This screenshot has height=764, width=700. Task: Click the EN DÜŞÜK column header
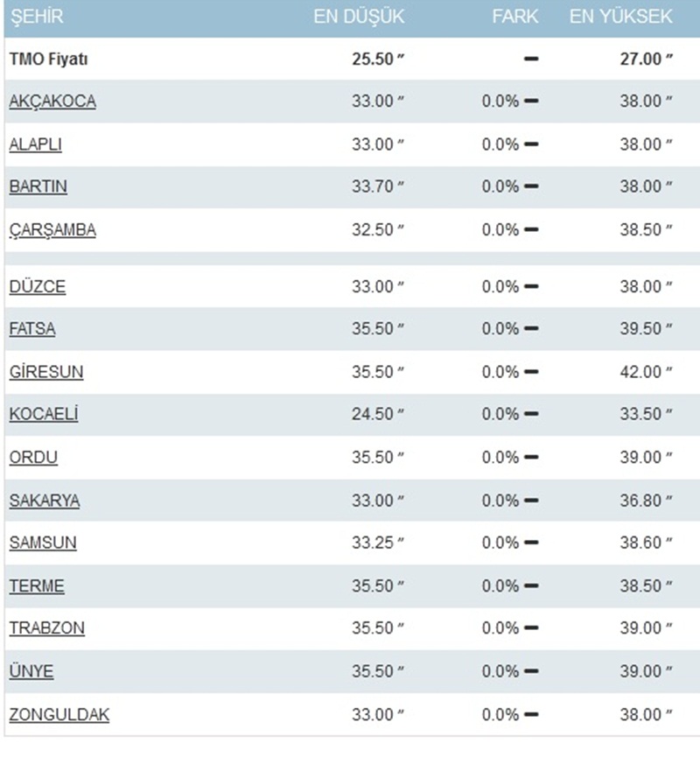359,17
